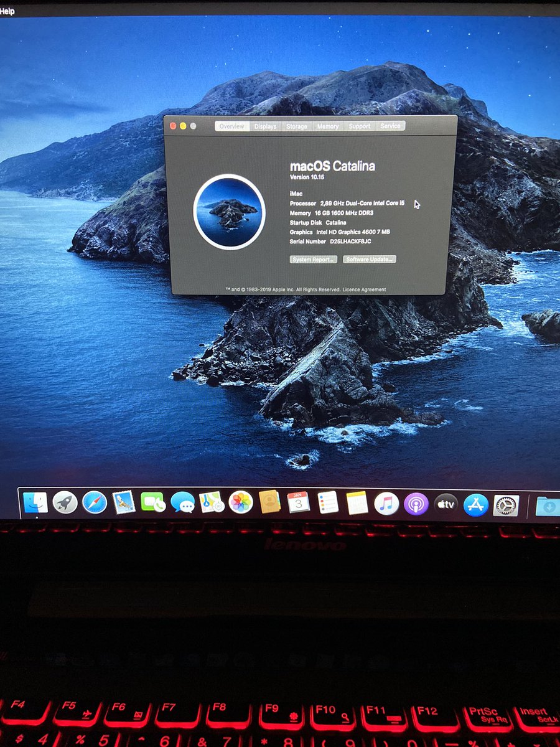Click the System Report button
The width and height of the screenshot is (560, 747).
314,260
